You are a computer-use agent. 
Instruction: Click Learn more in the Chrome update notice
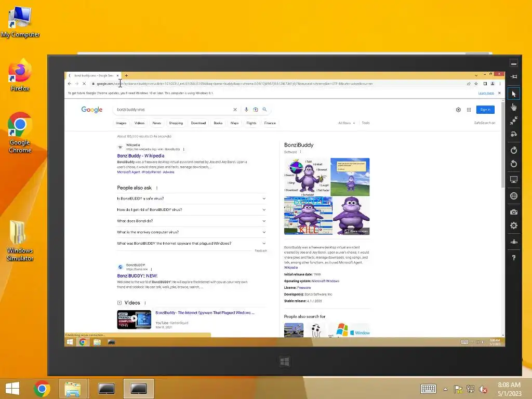486,93
